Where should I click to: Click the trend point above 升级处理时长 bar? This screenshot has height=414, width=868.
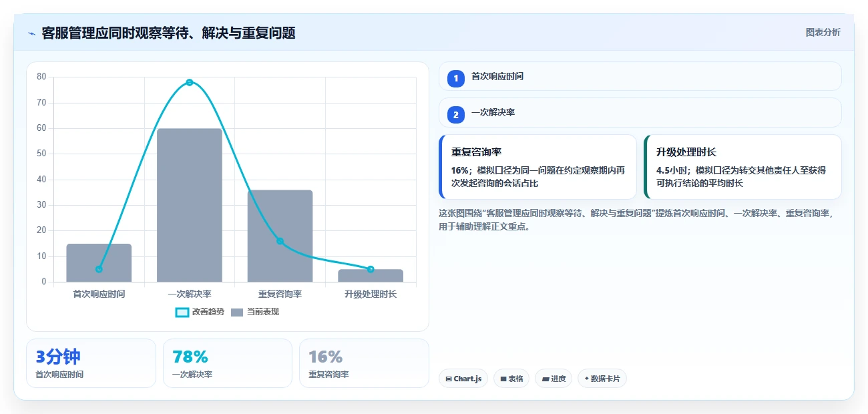tap(371, 269)
